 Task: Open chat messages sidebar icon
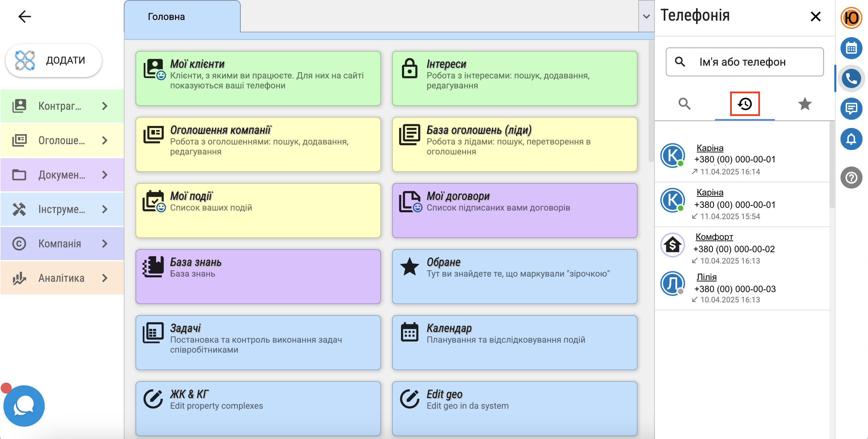click(851, 109)
